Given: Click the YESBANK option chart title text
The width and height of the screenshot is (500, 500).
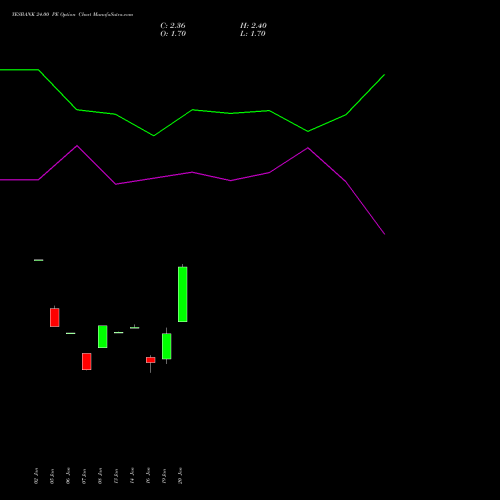Looking at the screenshot, I should pos(72,14).
